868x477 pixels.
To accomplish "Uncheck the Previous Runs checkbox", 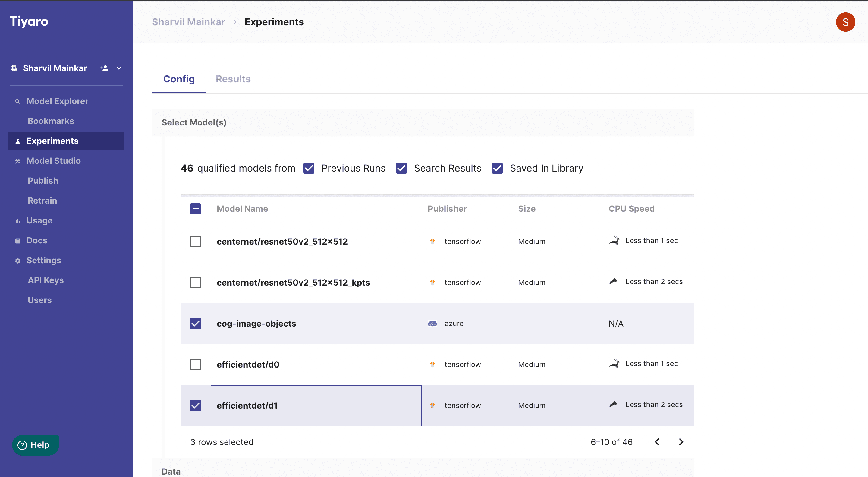I will [x=309, y=168].
